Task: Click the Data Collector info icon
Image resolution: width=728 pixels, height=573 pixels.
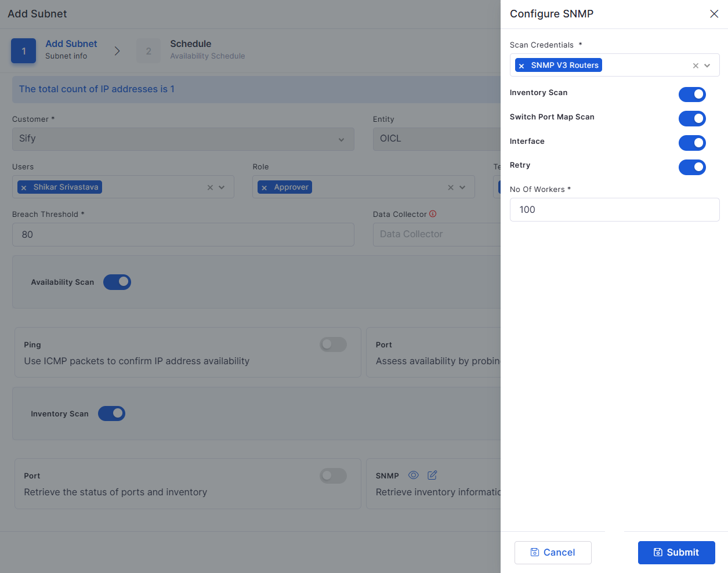Action: (x=433, y=214)
